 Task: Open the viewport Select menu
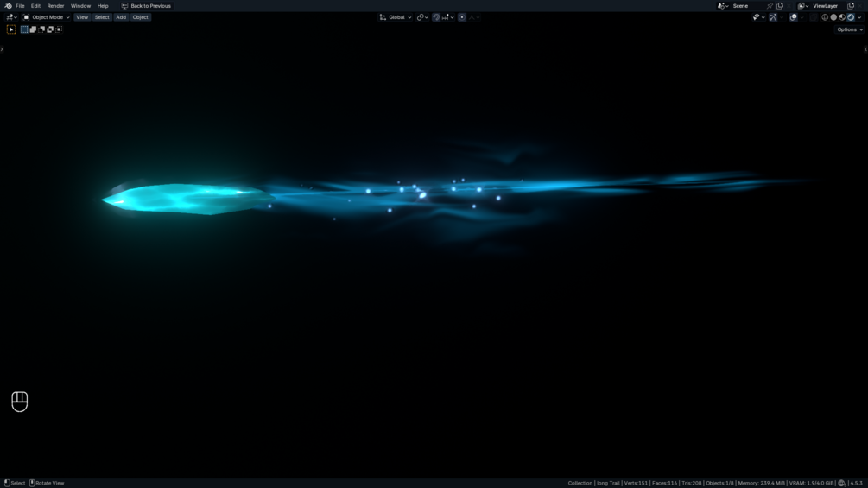pyautogui.click(x=102, y=17)
